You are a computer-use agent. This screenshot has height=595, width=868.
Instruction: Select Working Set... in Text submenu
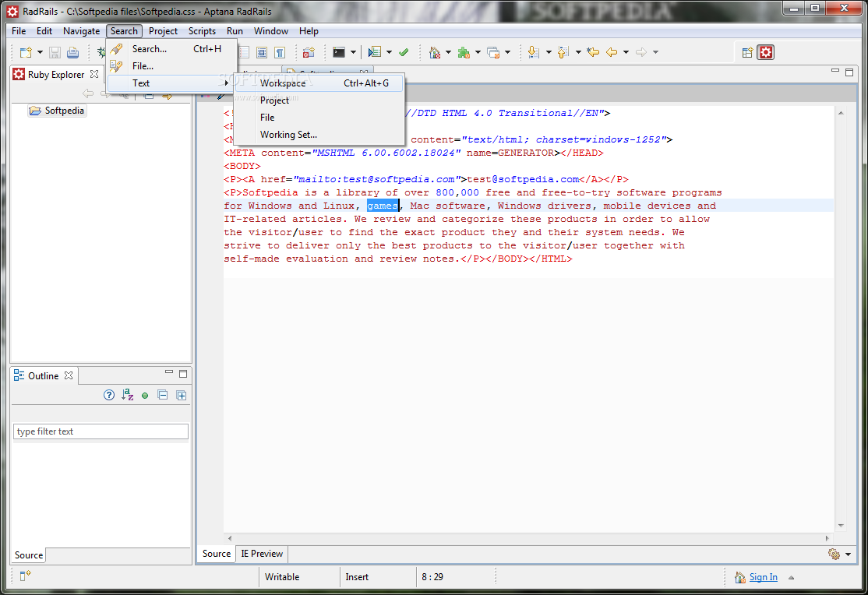coord(320,135)
